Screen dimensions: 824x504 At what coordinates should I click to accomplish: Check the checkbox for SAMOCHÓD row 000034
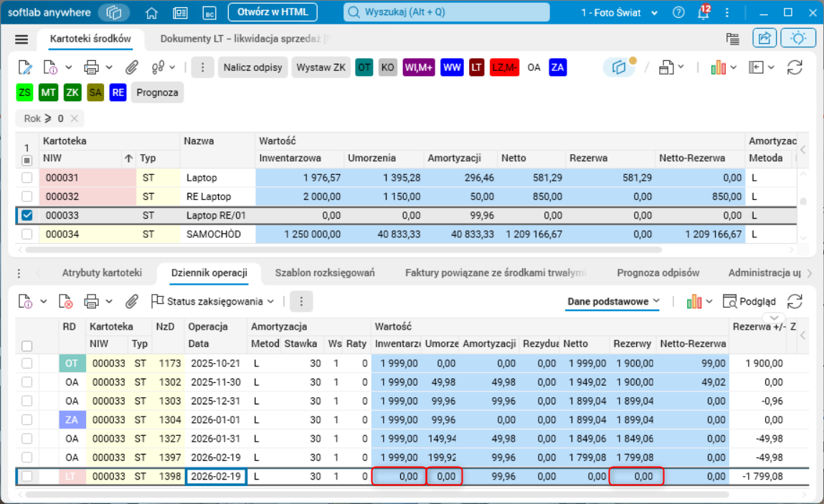pos(27,234)
